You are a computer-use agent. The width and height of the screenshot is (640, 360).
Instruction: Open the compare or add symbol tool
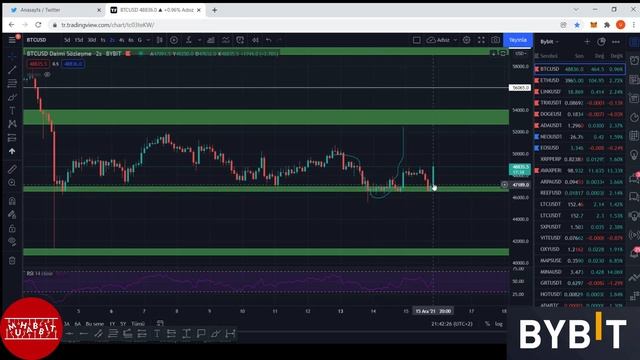(174, 40)
